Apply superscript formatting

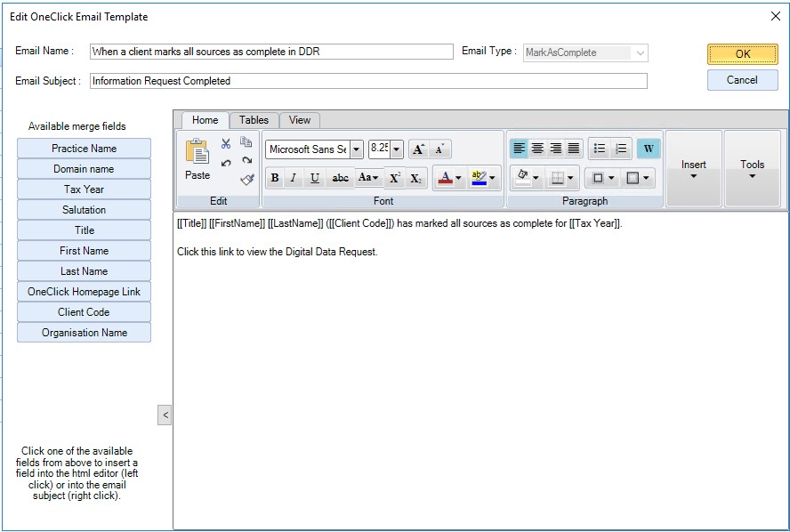394,178
